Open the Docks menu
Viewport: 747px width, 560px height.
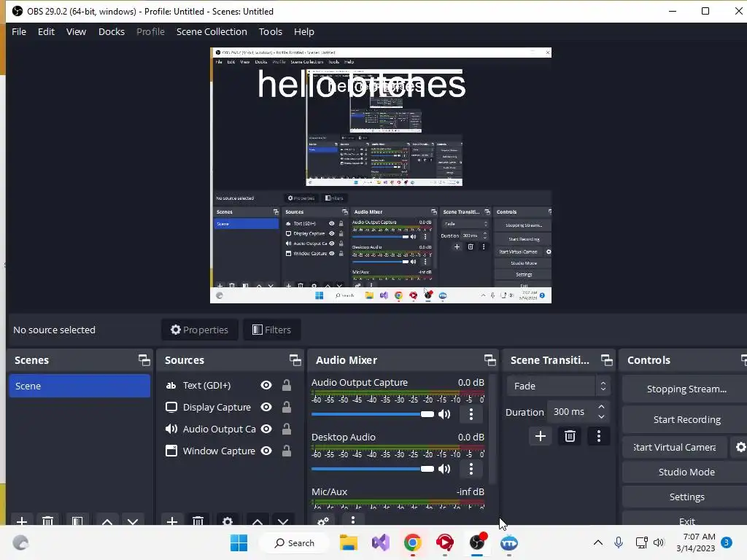(x=112, y=31)
